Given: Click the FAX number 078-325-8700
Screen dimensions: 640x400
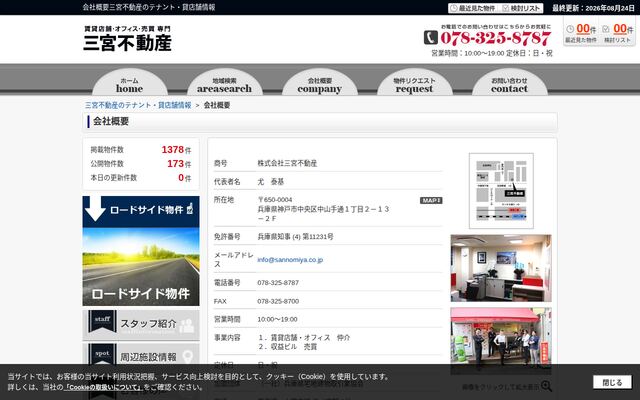Looking at the screenshot, I should (278, 301).
